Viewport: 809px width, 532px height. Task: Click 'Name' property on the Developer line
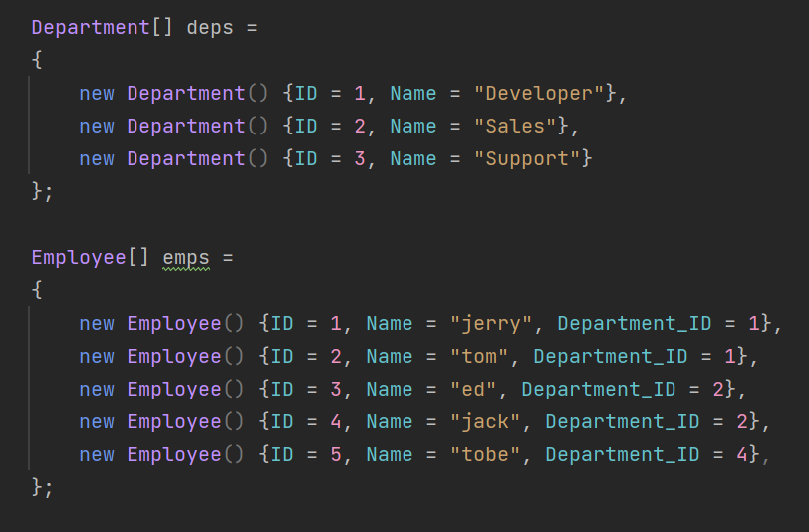coord(413,94)
